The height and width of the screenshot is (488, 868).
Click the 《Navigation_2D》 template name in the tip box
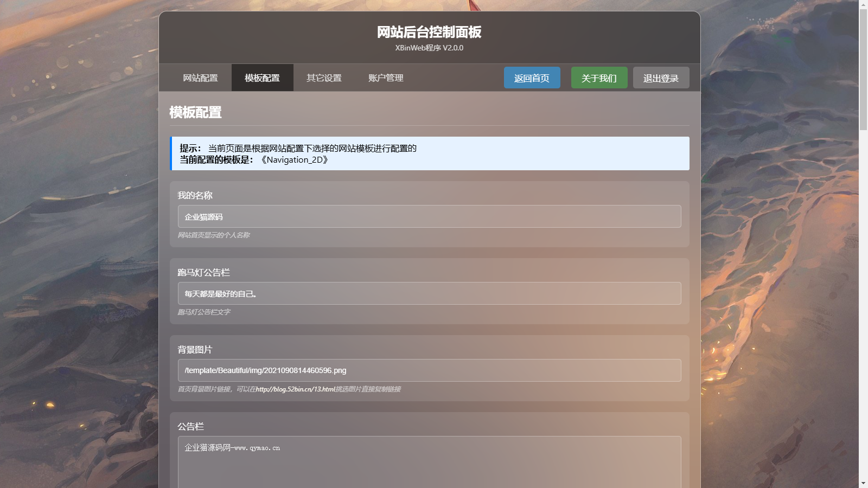pyautogui.click(x=294, y=159)
